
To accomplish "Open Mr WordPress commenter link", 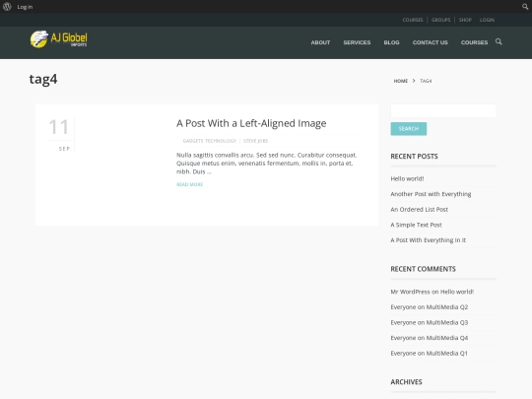I will coord(410,292).
